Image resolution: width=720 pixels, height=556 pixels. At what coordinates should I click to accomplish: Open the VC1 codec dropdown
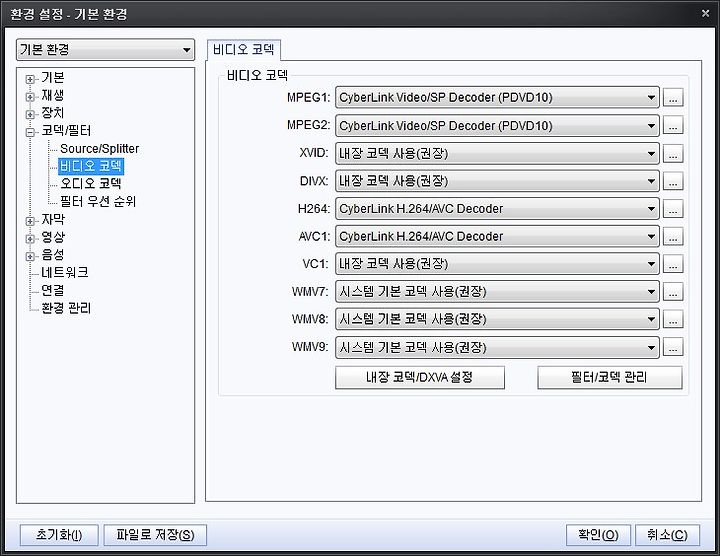(497, 264)
